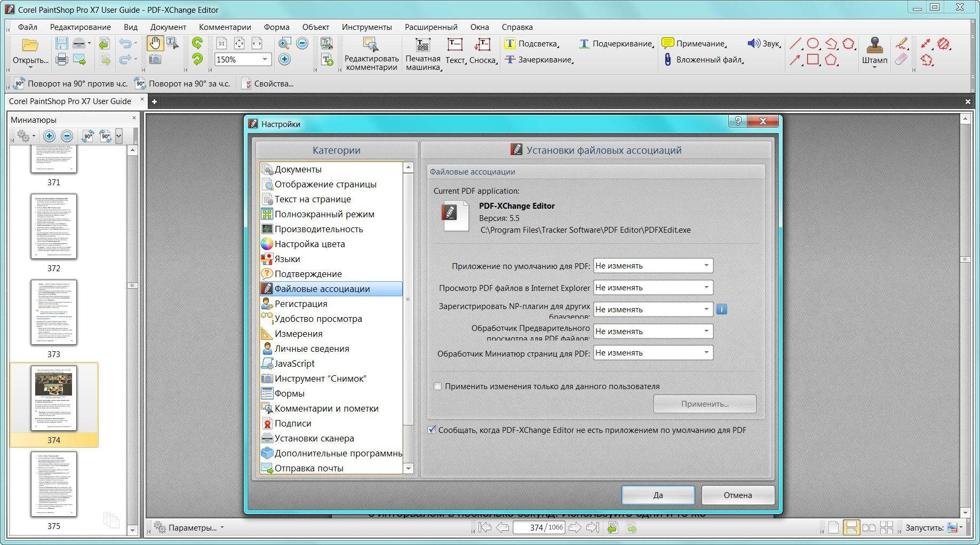Open thumbnails panel gear options dropdown

(26, 136)
